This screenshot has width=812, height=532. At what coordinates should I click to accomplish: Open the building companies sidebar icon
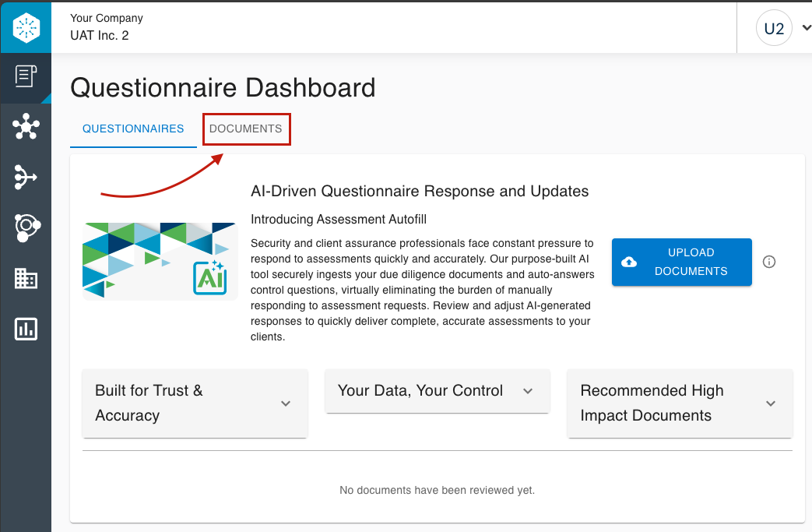pyautogui.click(x=26, y=278)
